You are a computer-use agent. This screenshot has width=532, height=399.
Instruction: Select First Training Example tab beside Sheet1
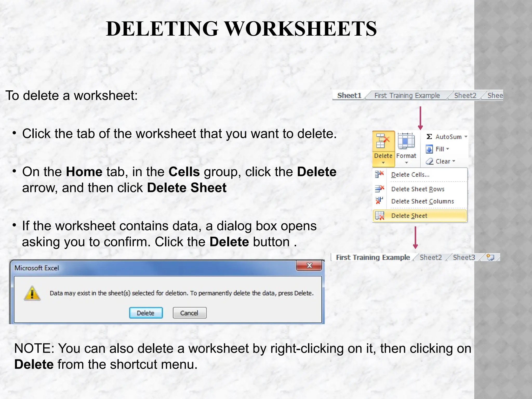(x=407, y=96)
